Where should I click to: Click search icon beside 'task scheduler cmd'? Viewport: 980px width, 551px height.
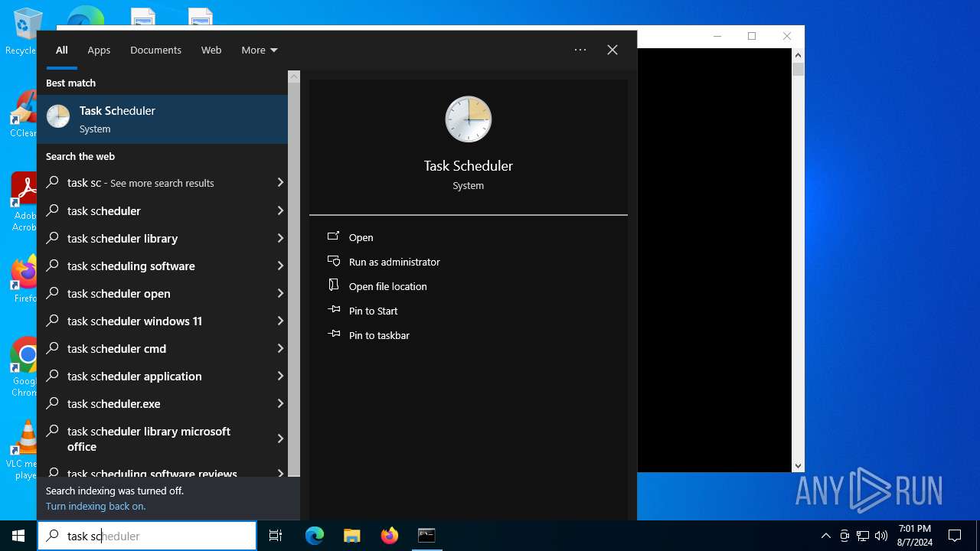(53, 348)
